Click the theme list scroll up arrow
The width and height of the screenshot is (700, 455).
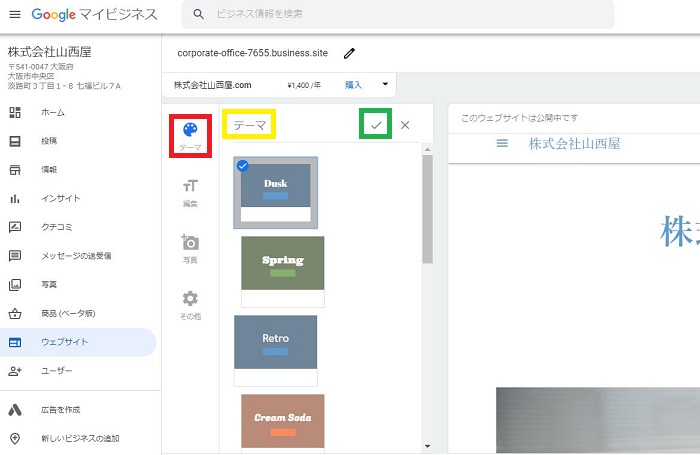click(x=427, y=149)
